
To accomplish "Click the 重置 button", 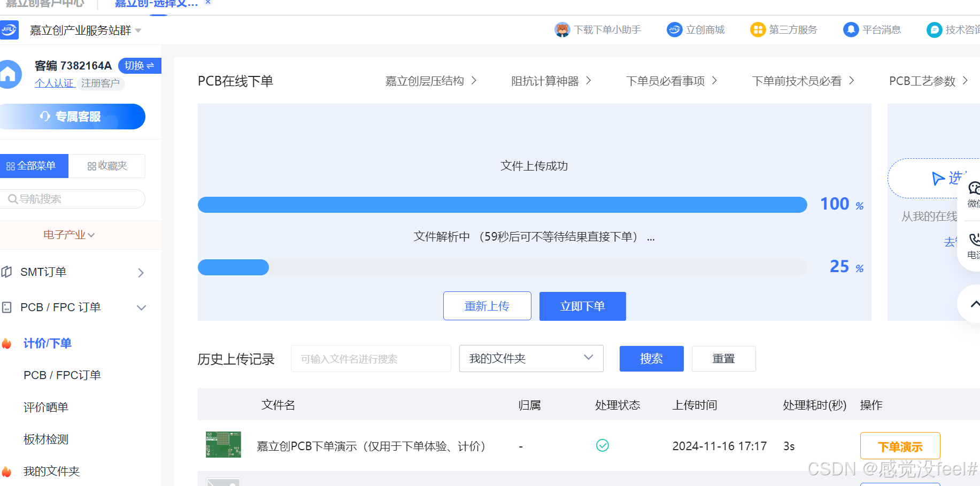I will point(724,359).
